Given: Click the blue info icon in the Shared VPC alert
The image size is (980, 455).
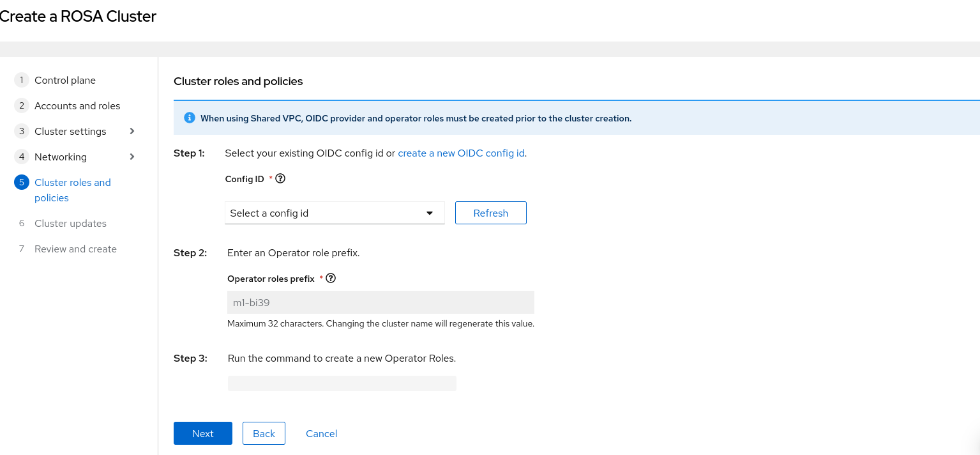Looking at the screenshot, I should coord(189,118).
